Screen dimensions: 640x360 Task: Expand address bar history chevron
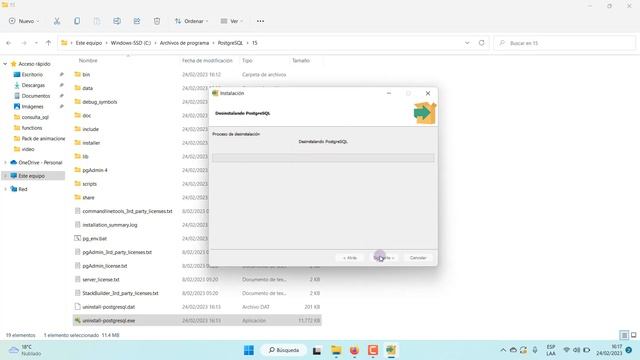467,43
